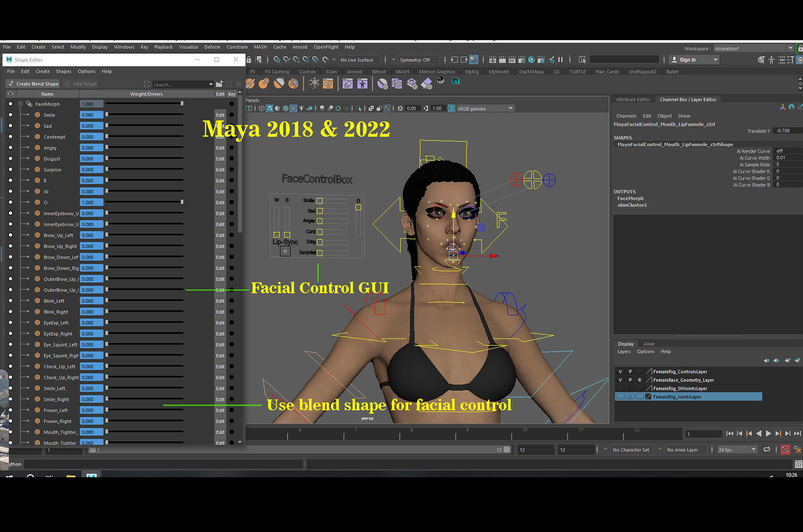Image resolution: width=803 pixels, height=532 pixels.
Task: Open animation preferences running-man icon
Action: 797,450
